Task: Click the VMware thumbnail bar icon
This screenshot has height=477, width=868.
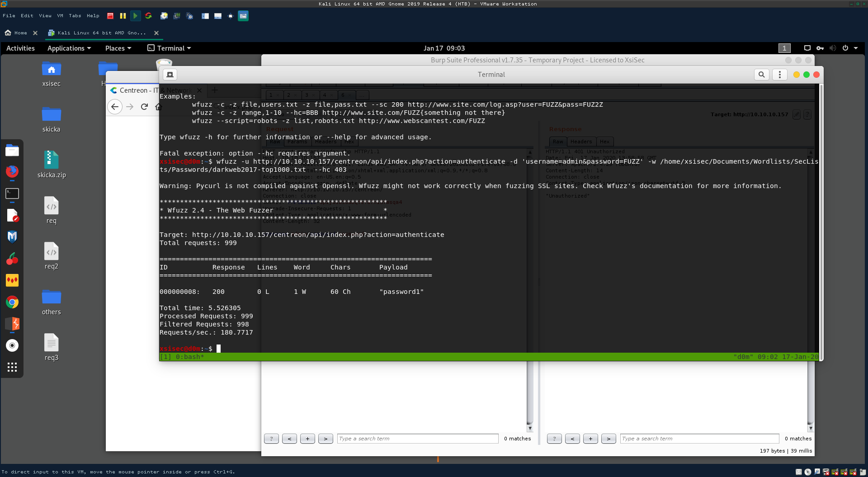Action: 218,16
